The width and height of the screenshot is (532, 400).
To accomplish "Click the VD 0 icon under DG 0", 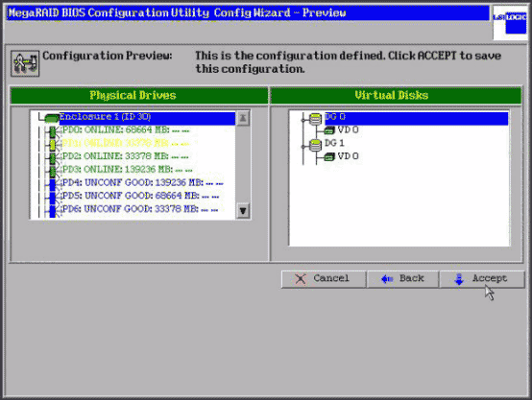I will (x=329, y=130).
